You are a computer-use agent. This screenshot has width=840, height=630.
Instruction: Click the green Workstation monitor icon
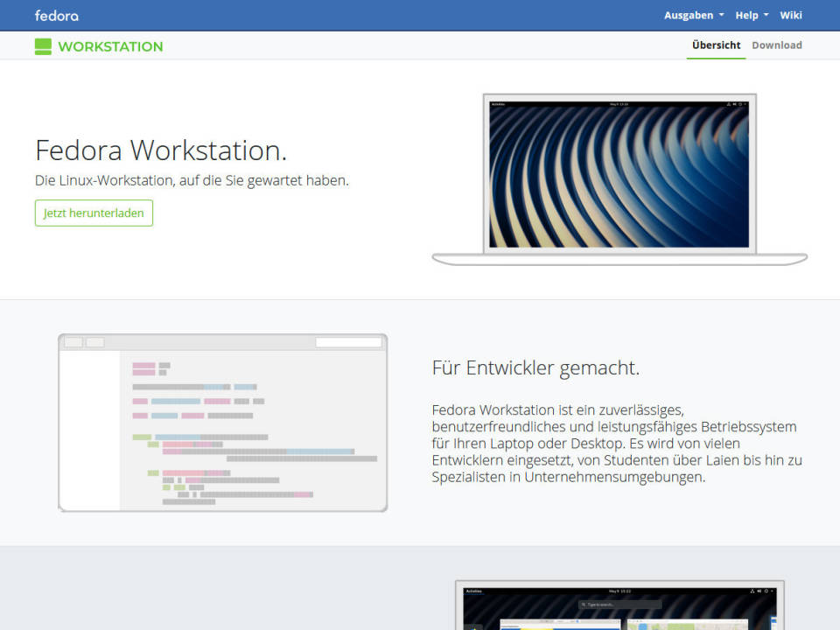[43, 46]
